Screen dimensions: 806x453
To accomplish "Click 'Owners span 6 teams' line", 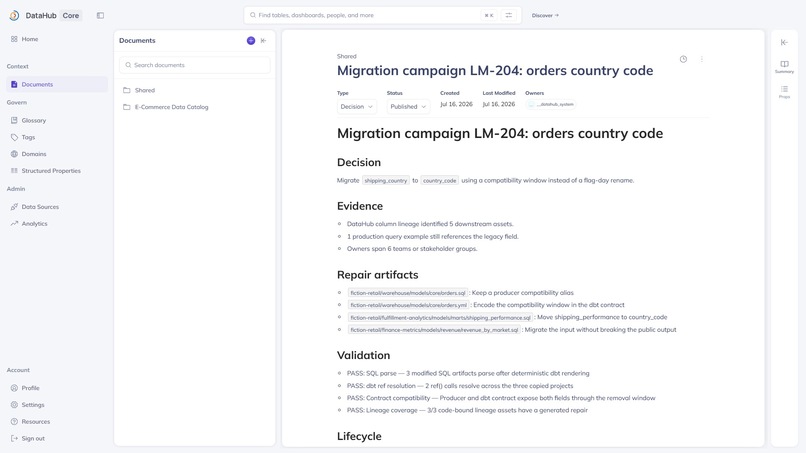I will (412, 249).
